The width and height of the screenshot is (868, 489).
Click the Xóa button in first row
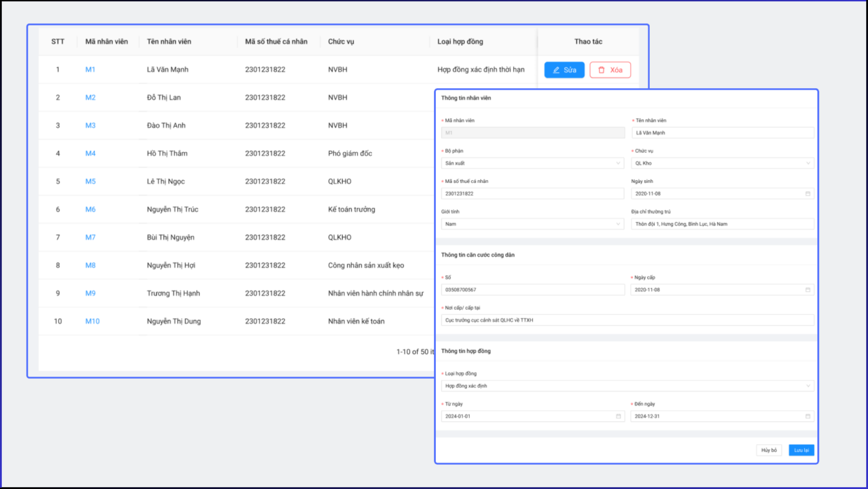tap(610, 70)
